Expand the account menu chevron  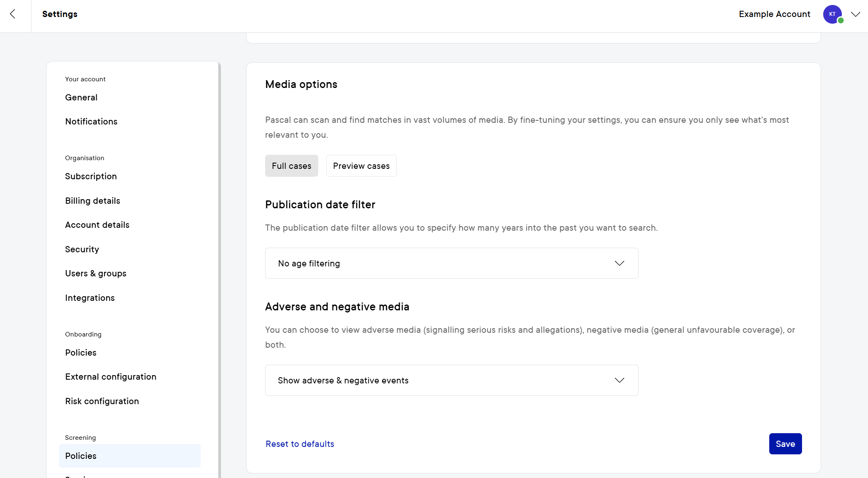pos(855,14)
